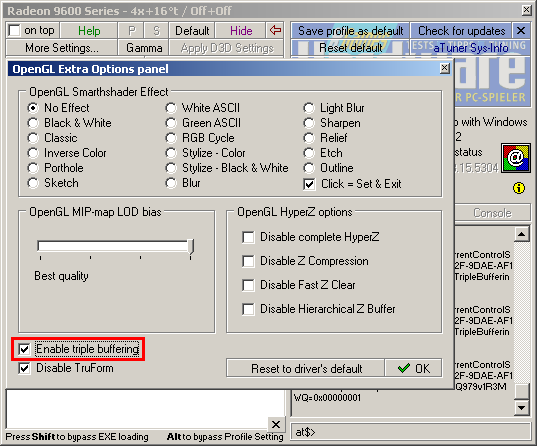The height and width of the screenshot is (446, 537).
Task: Click the X button above profile setting text
Action: coord(275,424)
